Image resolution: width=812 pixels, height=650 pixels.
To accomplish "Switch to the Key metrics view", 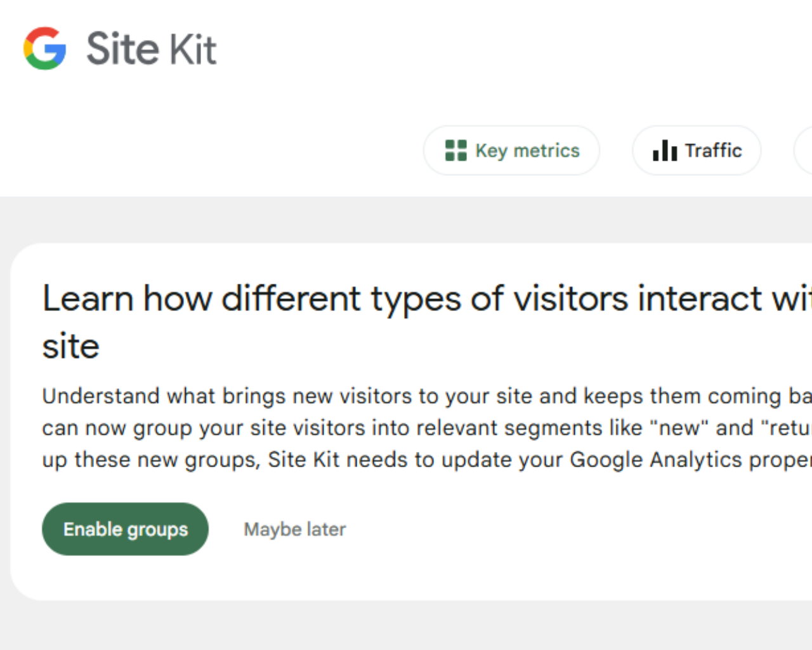I will coord(511,150).
